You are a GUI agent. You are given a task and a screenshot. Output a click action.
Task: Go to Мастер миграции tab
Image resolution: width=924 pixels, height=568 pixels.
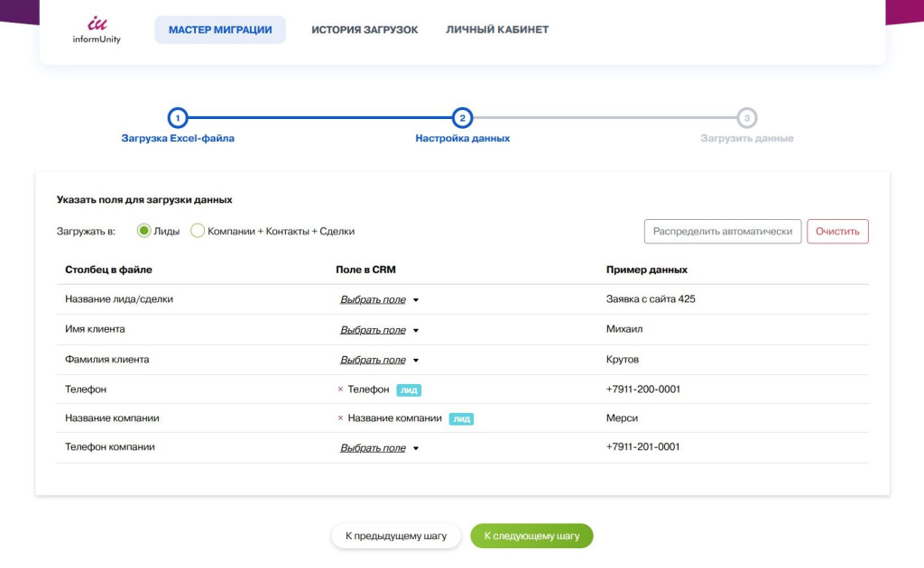(220, 30)
